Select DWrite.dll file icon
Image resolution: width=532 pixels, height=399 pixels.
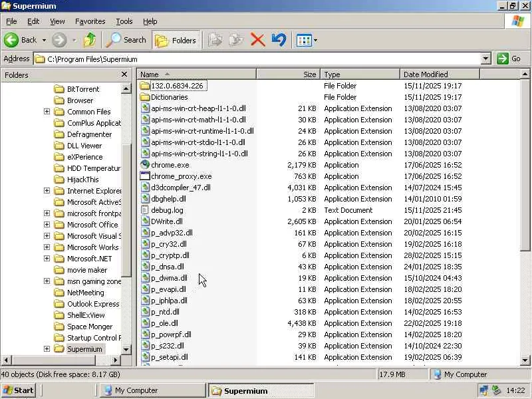pyautogui.click(x=145, y=221)
